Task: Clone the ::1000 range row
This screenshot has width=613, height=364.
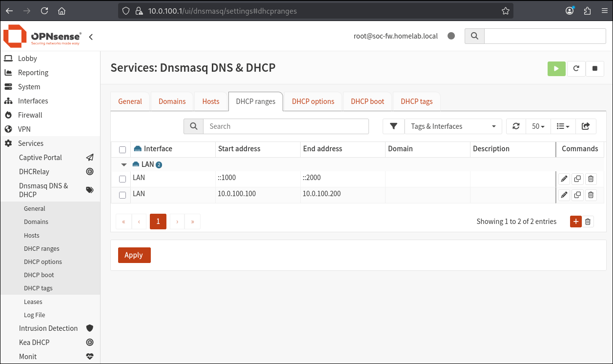Action: (577, 179)
